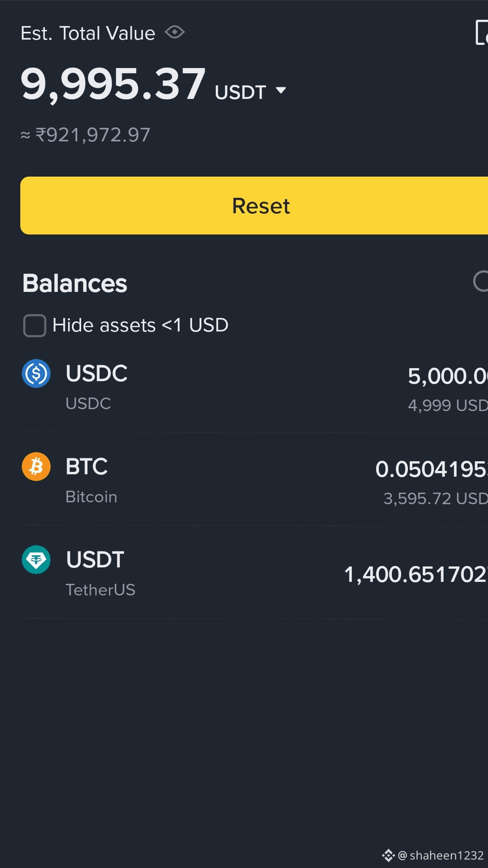Tap the Balances section heading
The image size is (488, 868).
pos(75,283)
